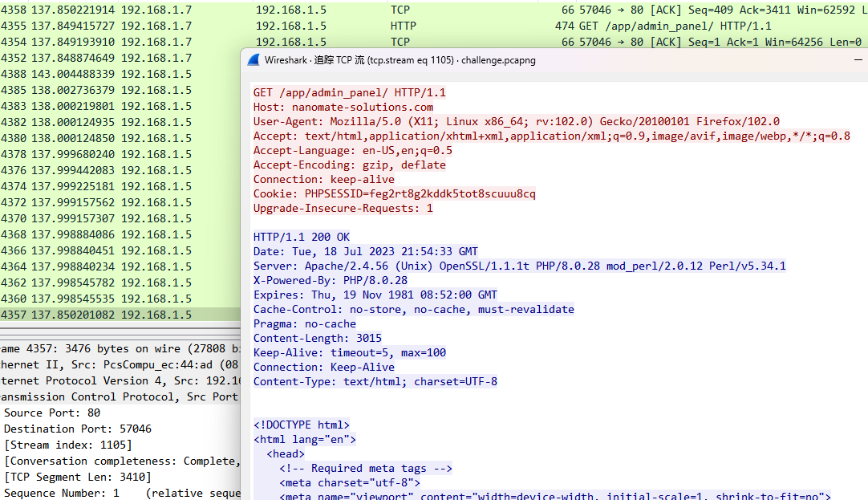This screenshot has height=500, width=868.
Task: Select the TCP Segment Len: 3410 field
Action: pyautogui.click(x=78, y=478)
